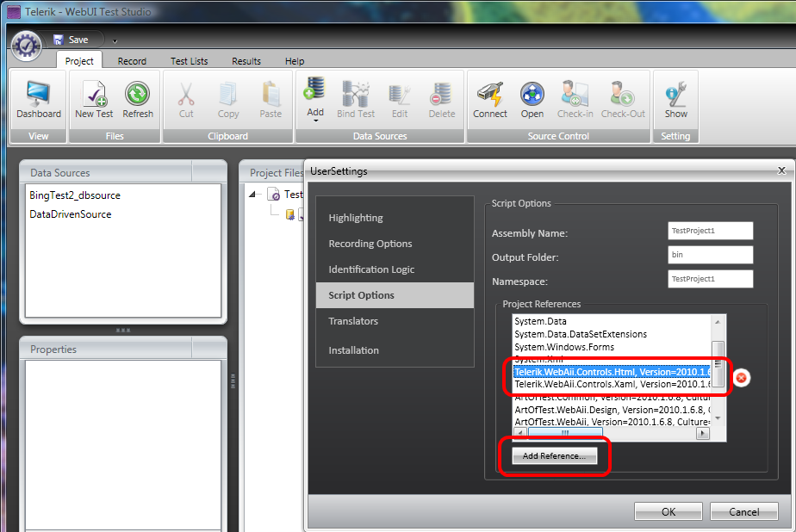Select Highlighting settings category
Screen dimensions: 796x532
[395, 218]
